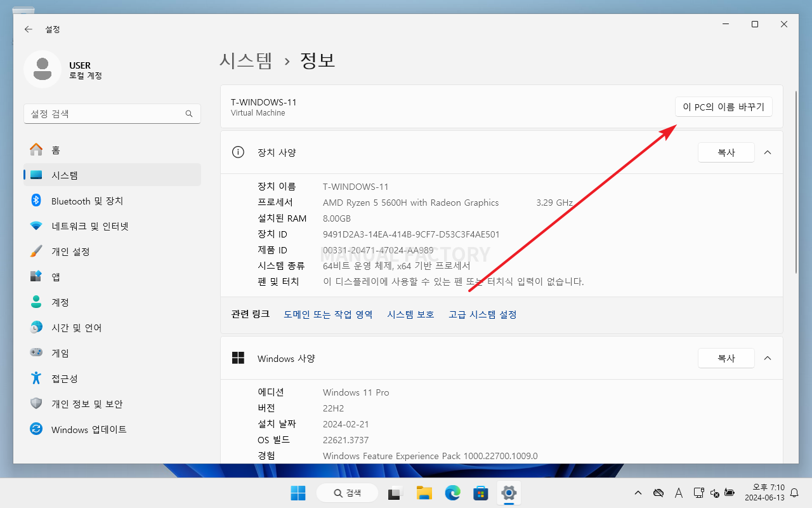The width and height of the screenshot is (812, 508).
Task: Open Task View on the taskbar
Action: [x=396, y=493]
